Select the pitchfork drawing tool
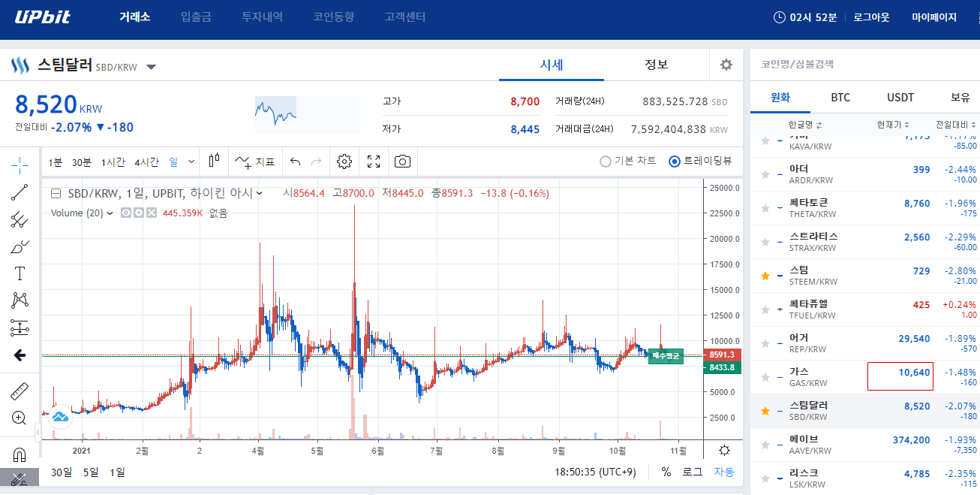Image resolution: width=980 pixels, height=495 pixels. click(x=20, y=219)
